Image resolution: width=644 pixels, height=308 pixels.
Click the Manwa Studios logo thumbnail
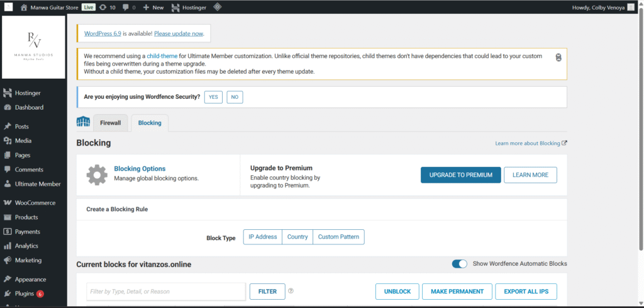(x=34, y=47)
